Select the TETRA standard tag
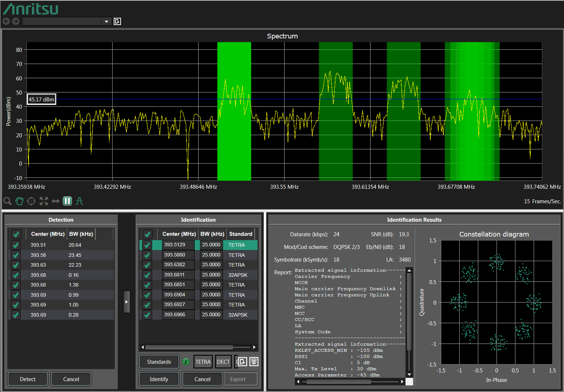Screen dimensions: 564x392 tap(203, 362)
